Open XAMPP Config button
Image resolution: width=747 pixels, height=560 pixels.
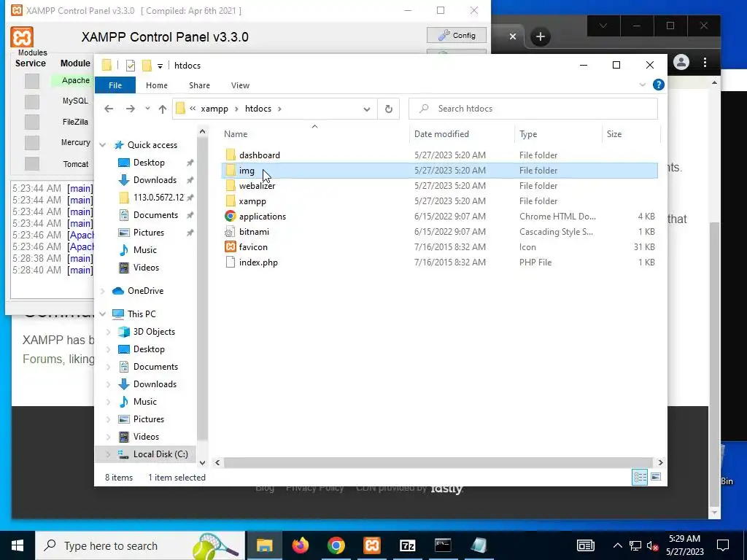(457, 35)
